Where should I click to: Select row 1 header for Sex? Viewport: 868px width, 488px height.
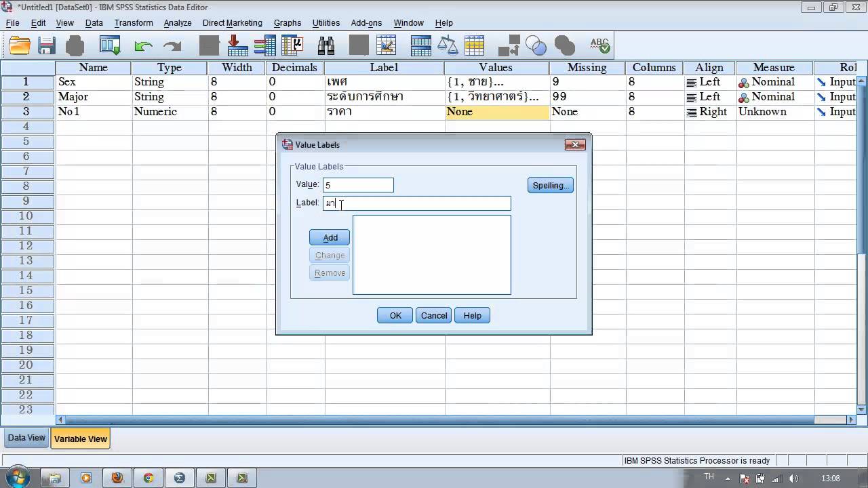27,82
